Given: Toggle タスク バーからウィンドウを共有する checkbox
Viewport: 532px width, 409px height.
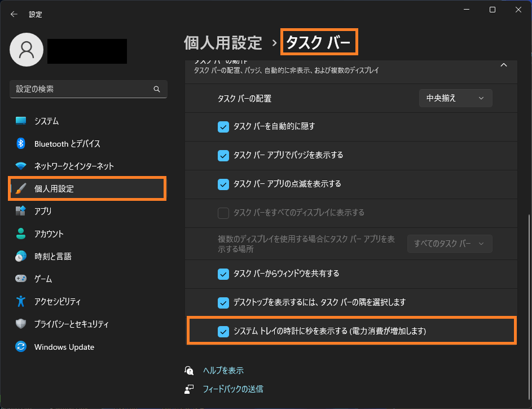Looking at the screenshot, I should click(223, 274).
